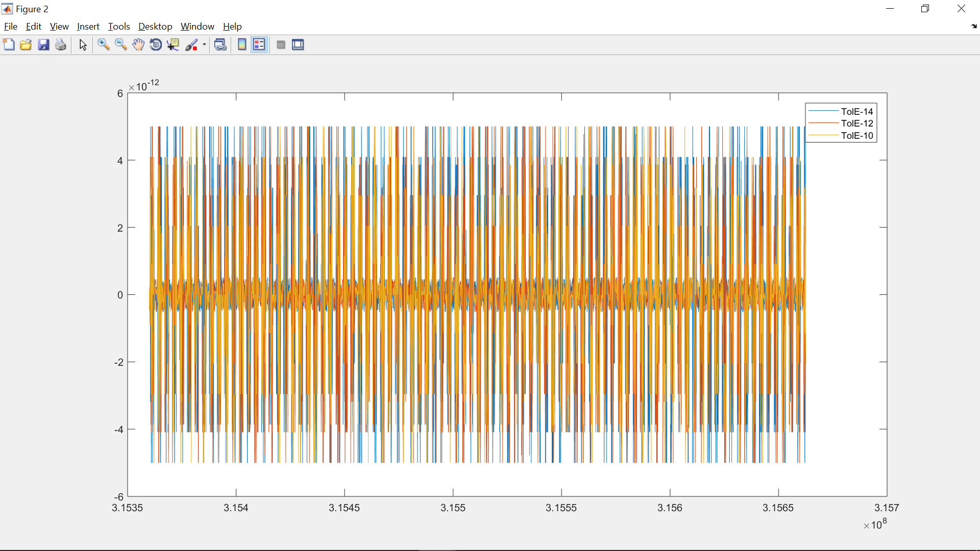Print the figure using printer icon
980x551 pixels.
click(x=61, y=45)
